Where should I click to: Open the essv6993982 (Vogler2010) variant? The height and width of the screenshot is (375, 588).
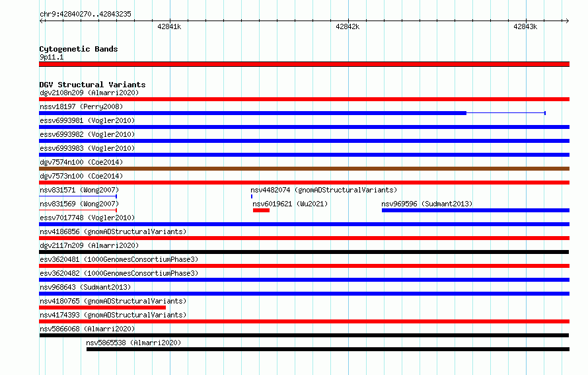point(87,134)
